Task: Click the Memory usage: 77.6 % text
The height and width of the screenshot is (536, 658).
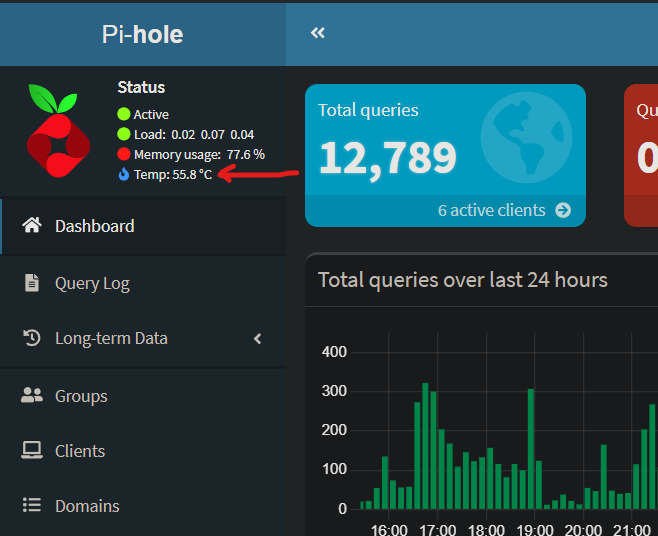Action: (199, 154)
